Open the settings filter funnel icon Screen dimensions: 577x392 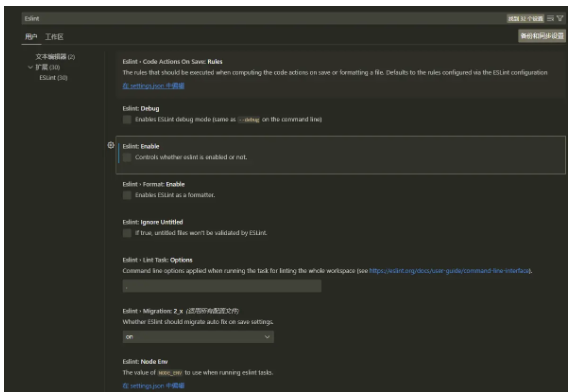pos(560,18)
